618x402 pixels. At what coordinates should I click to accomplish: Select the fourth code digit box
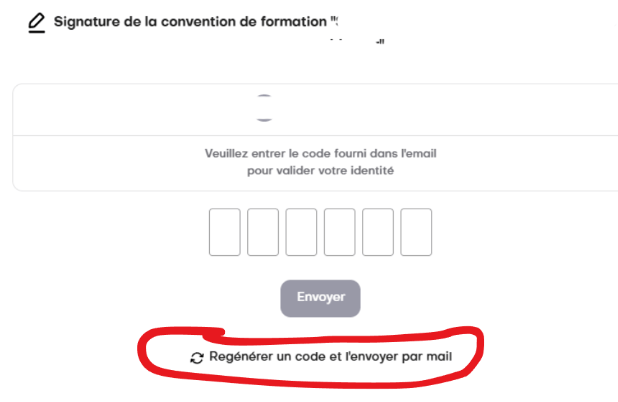339,232
